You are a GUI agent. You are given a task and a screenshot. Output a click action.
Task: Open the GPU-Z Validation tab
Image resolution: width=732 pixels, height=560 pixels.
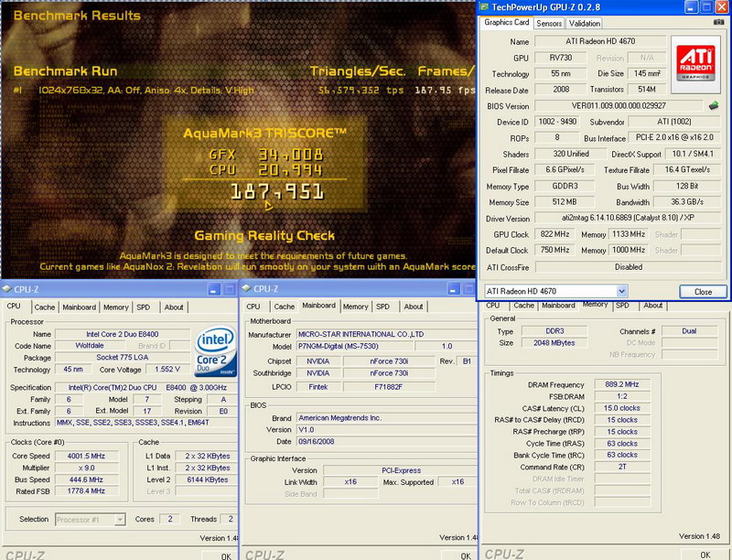point(585,23)
